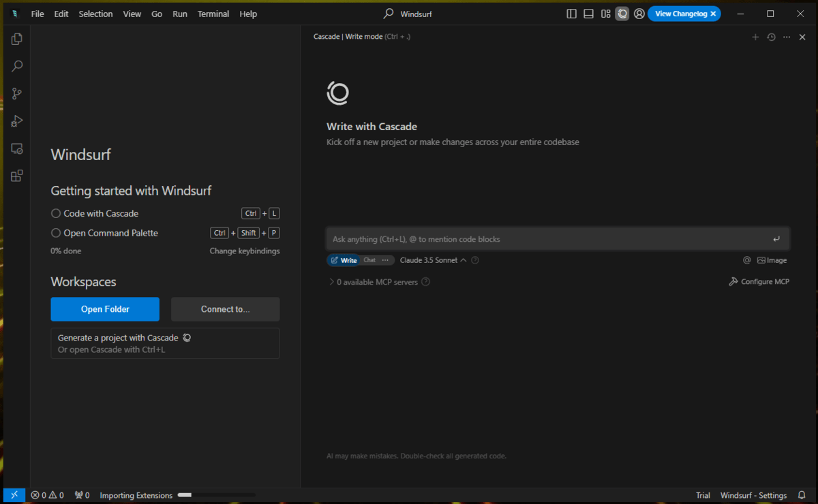818x504 pixels.
Task: Click the remote window icon in the status bar
Action: [x=14, y=495]
